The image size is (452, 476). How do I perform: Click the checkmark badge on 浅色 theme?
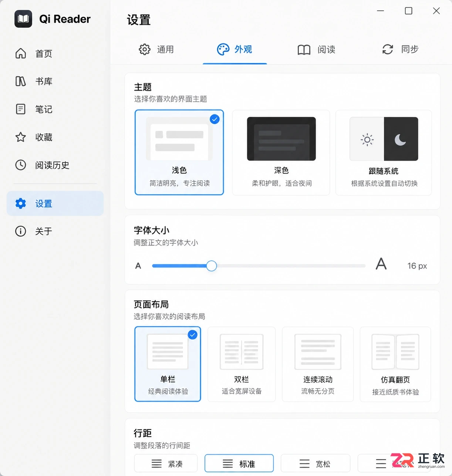pyautogui.click(x=215, y=119)
